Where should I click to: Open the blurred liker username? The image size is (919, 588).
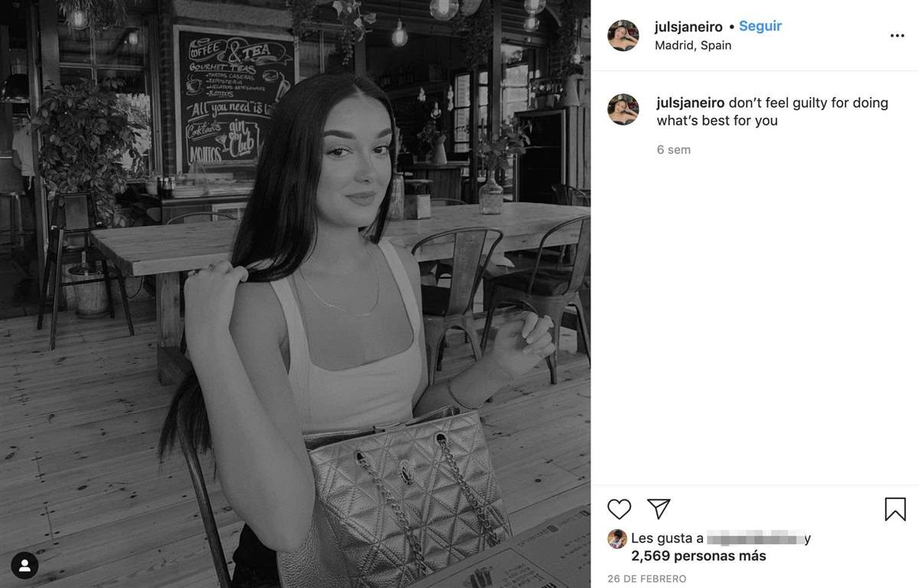tap(754, 538)
